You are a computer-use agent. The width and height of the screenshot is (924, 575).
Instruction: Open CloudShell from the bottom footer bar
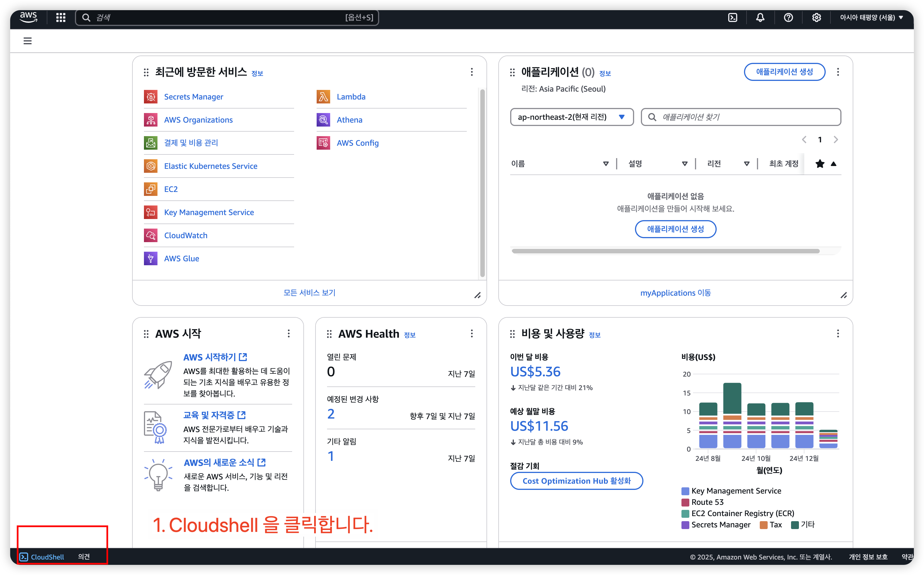click(42, 557)
